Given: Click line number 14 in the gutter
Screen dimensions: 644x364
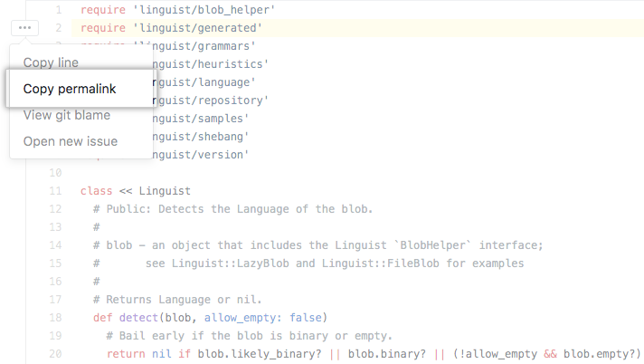Looking at the screenshot, I should click(x=55, y=245).
